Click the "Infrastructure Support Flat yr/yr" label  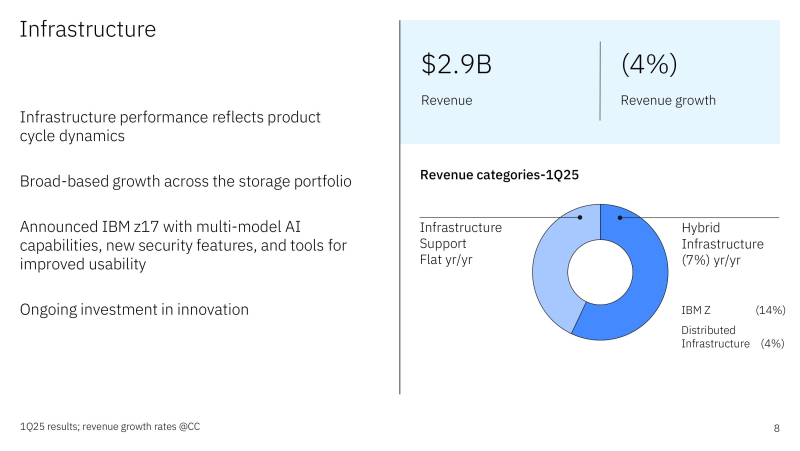point(460,244)
